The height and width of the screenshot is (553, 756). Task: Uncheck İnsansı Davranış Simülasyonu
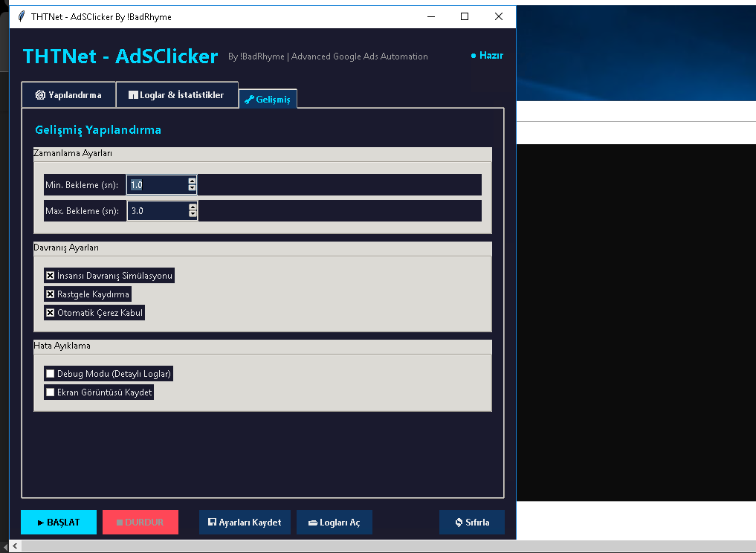point(50,276)
